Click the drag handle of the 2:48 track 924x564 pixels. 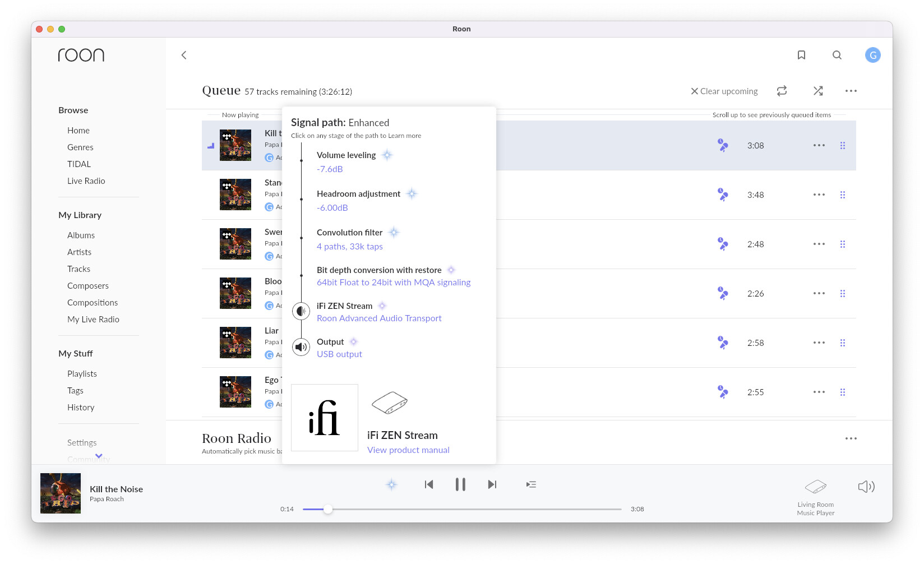pos(843,244)
